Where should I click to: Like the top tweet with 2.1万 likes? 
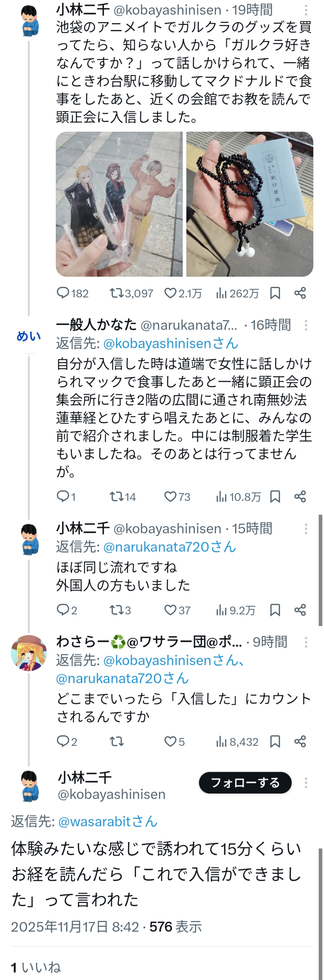pos(170,293)
